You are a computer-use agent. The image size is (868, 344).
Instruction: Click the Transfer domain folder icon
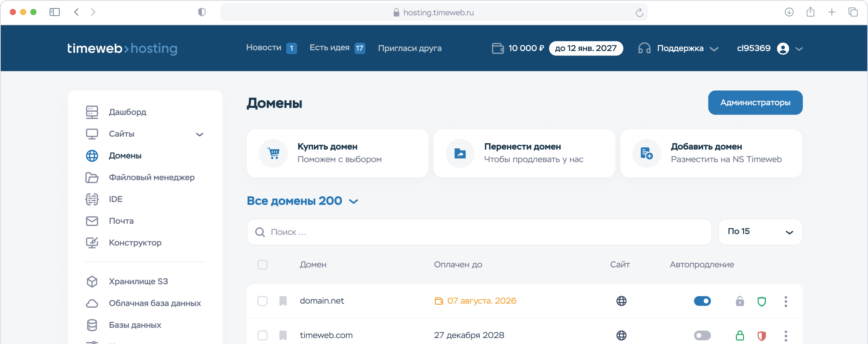(x=460, y=153)
